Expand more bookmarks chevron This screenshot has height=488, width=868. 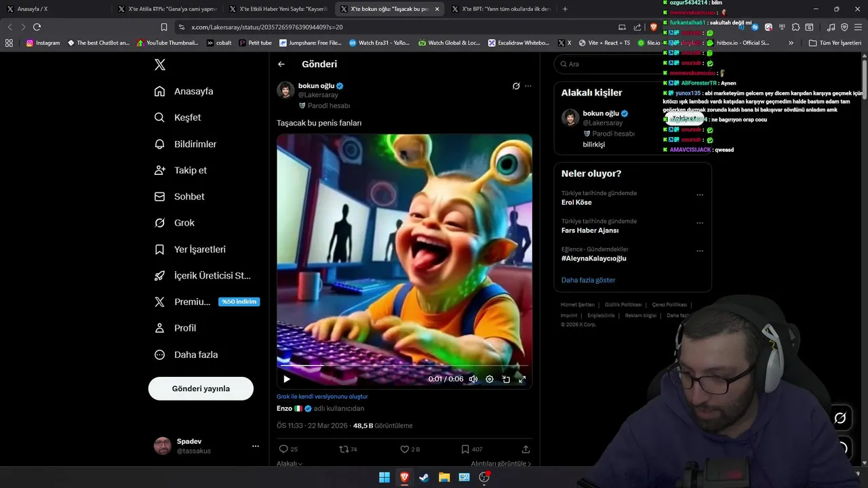pos(791,43)
